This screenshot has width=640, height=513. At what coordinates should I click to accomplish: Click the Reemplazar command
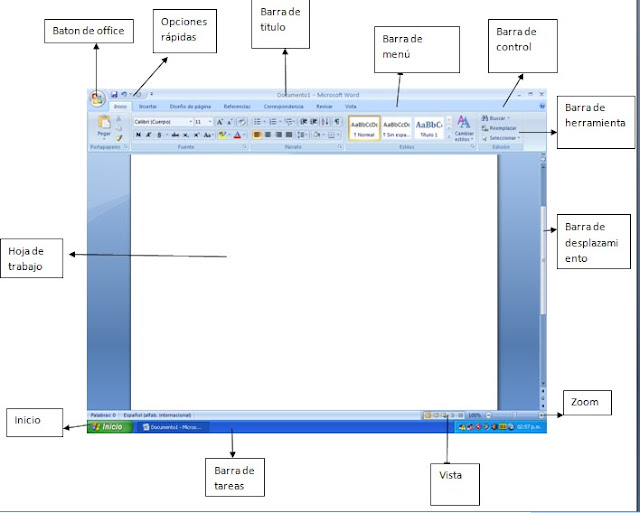(499, 128)
